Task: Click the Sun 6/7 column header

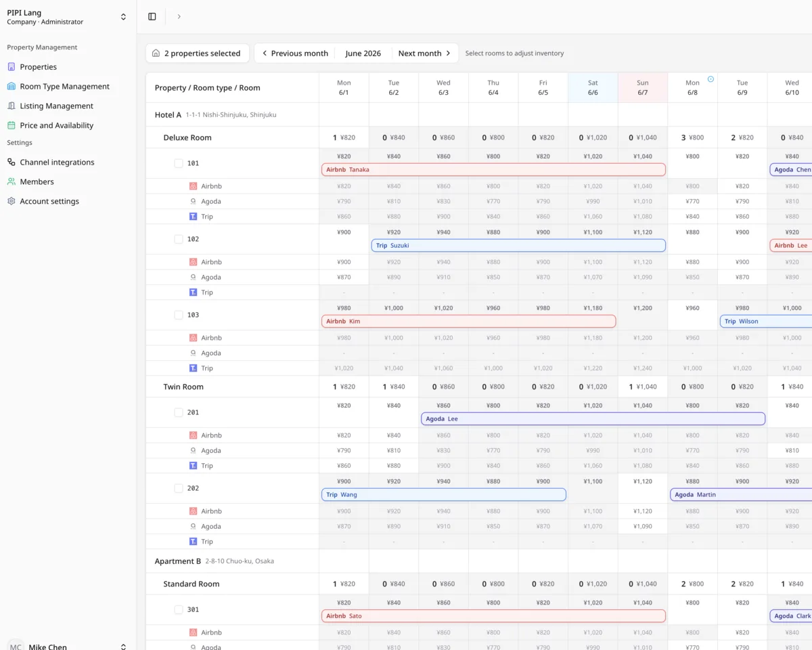Action: pyautogui.click(x=643, y=87)
